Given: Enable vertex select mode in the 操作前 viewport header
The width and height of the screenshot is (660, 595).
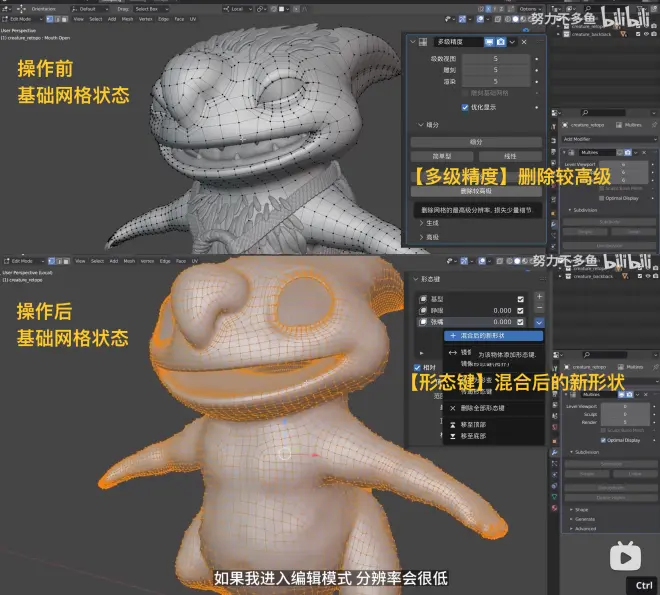Looking at the screenshot, I should click(50, 19).
